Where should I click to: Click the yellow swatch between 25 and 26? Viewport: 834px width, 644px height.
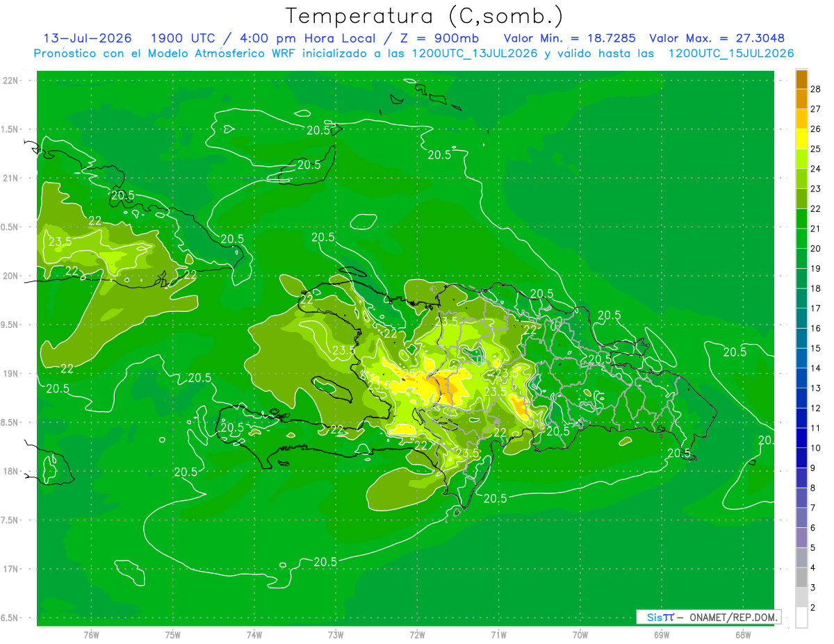(801, 139)
